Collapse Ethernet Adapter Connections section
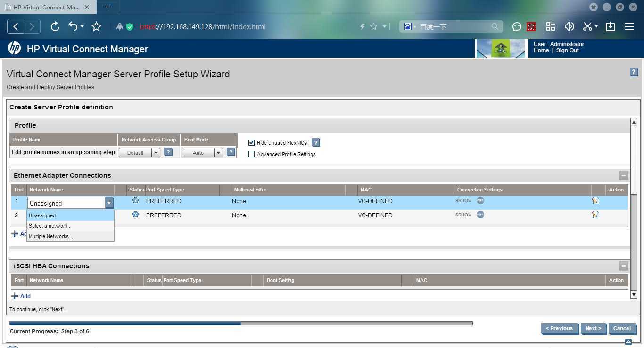644x348 pixels. [624, 175]
